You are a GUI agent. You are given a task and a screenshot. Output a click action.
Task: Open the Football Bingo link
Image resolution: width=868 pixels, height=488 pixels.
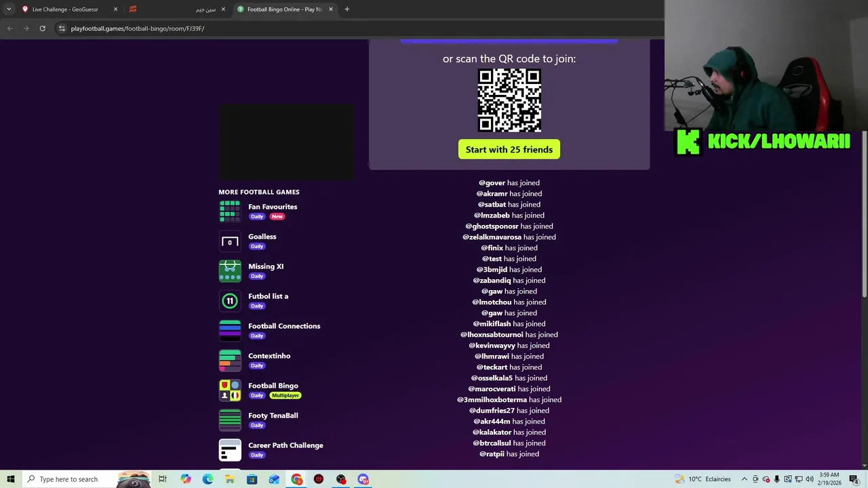pos(273,386)
